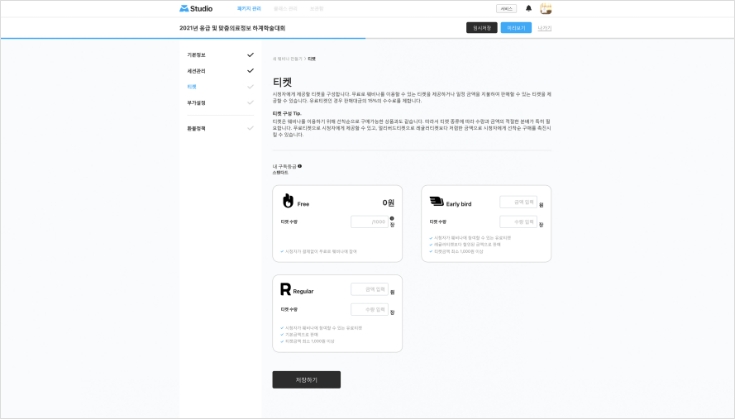Click the Early bird ticket icon
Screen dimensions: 735x419
coord(436,201)
